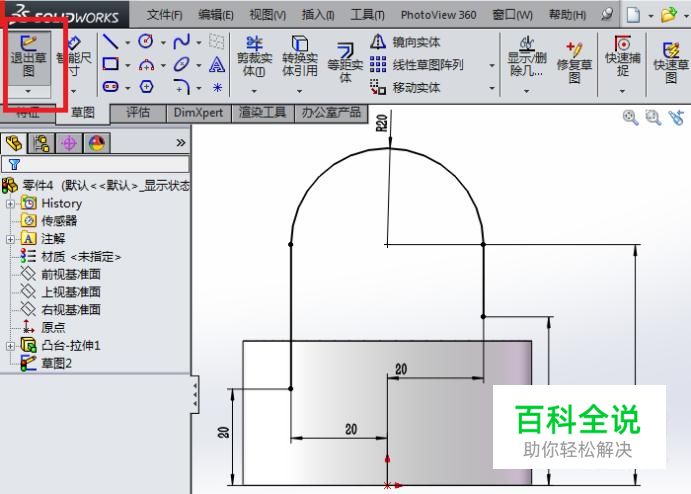Select the Line sketch tool

110,42
